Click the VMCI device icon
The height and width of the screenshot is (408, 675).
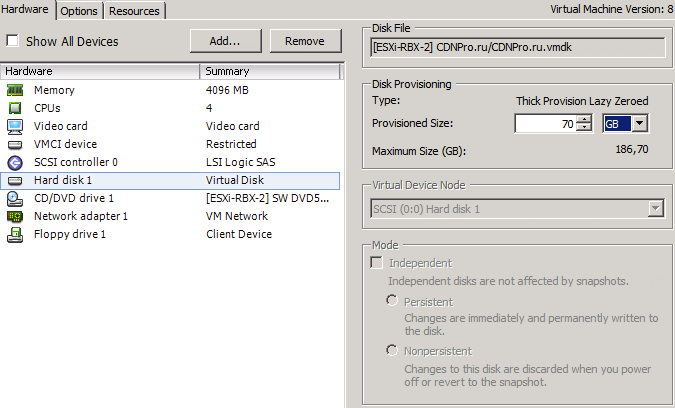pos(15,144)
